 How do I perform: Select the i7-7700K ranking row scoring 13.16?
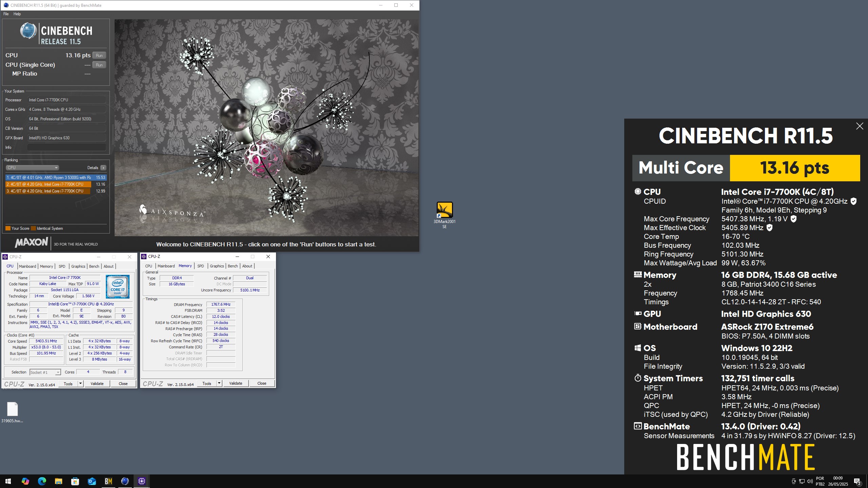[56, 184]
